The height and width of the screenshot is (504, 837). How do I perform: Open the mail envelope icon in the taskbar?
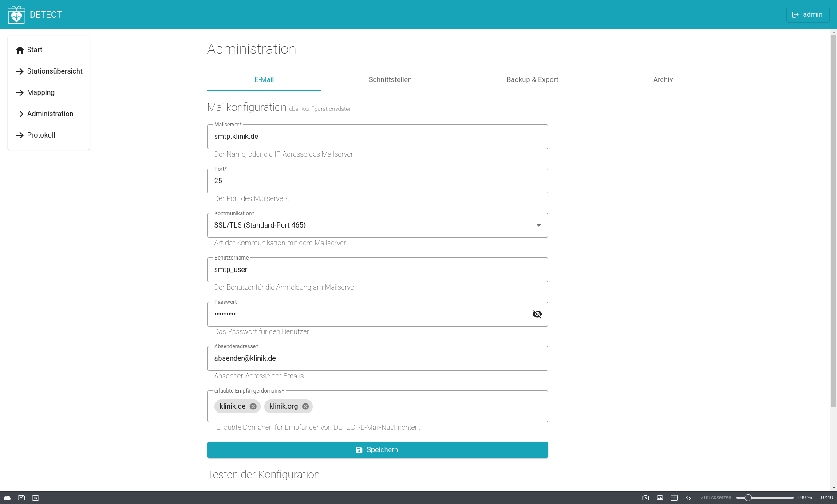(21, 497)
